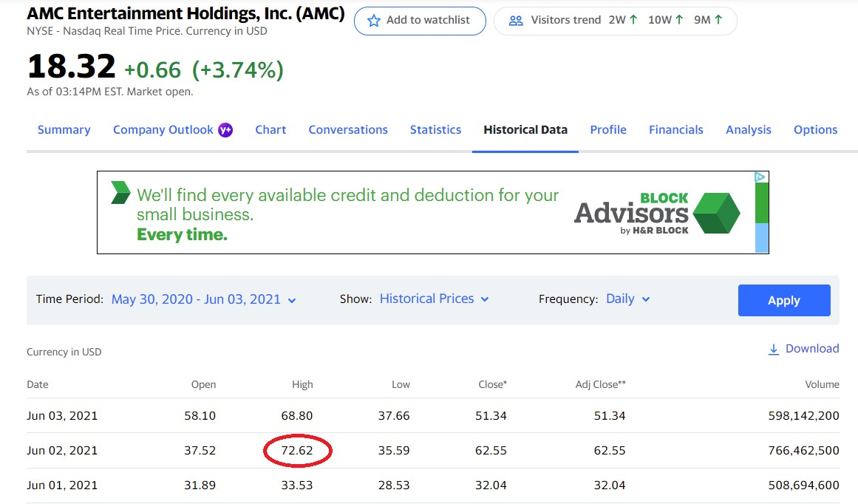Select the Historical Data tab
This screenshot has height=504, width=858.
(525, 129)
